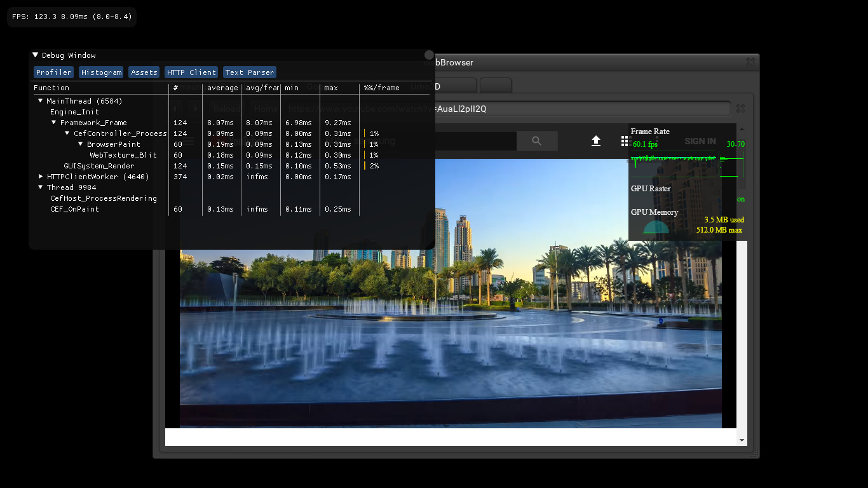The height and width of the screenshot is (488, 868).
Task: Click the page scrollbar up arrow
Action: (742, 128)
